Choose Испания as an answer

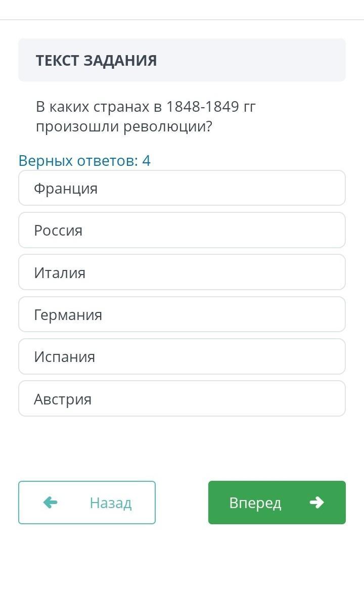point(182,356)
